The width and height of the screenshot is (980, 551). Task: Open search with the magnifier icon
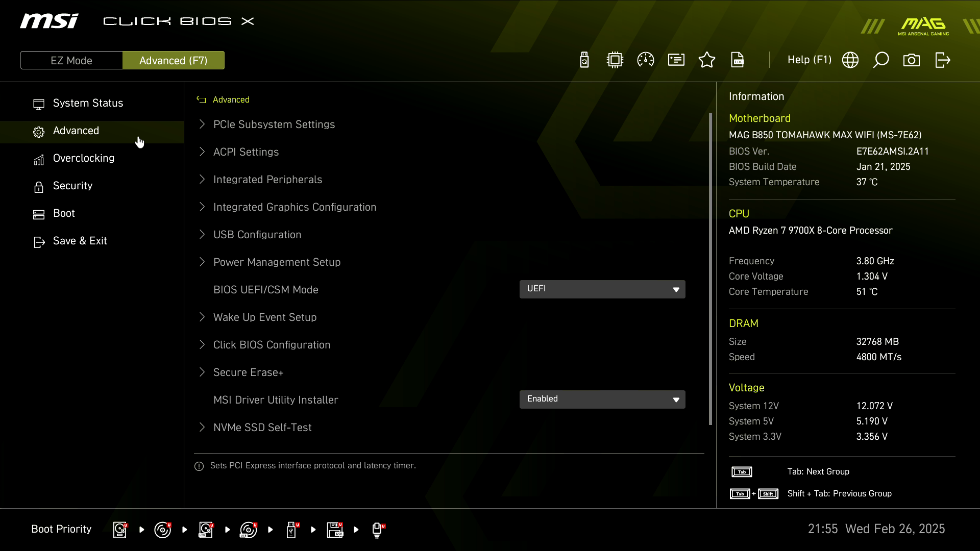pyautogui.click(x=881, y=60)
